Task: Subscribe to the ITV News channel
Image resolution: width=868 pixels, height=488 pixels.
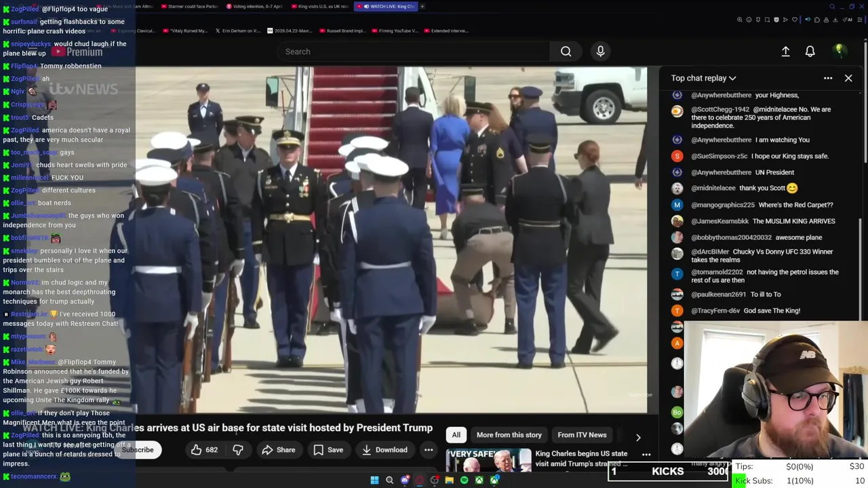Action: pos(138,449)
